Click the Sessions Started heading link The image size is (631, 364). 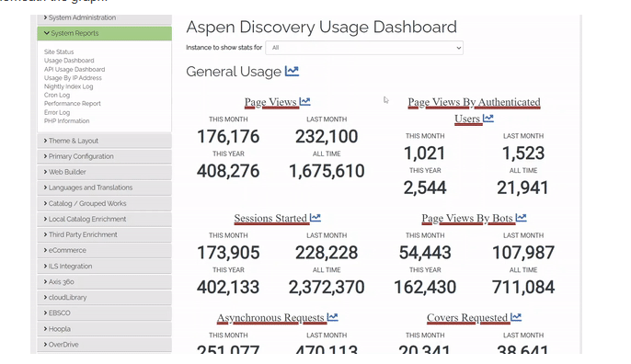pyautogui.click(x=270, y=218)
